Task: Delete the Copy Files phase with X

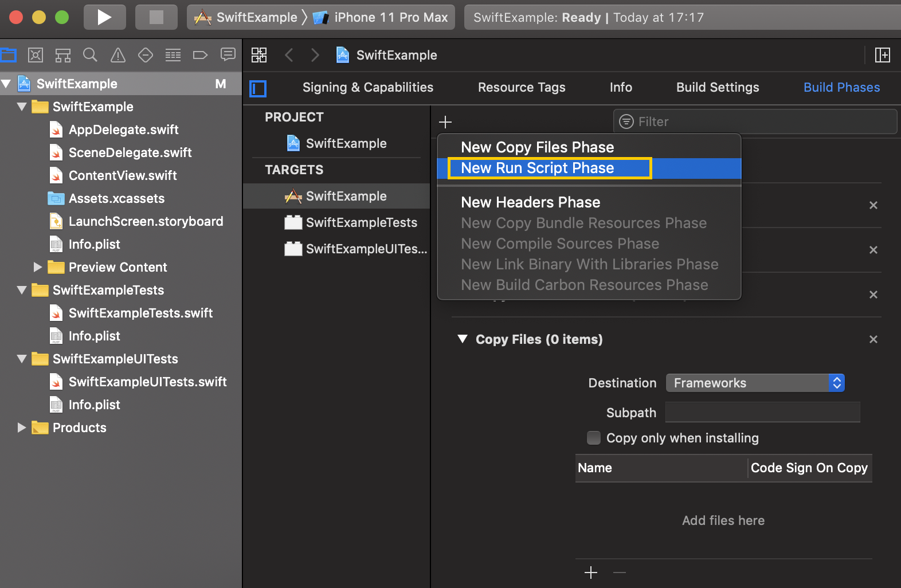Action: click(x=873, y=339)
